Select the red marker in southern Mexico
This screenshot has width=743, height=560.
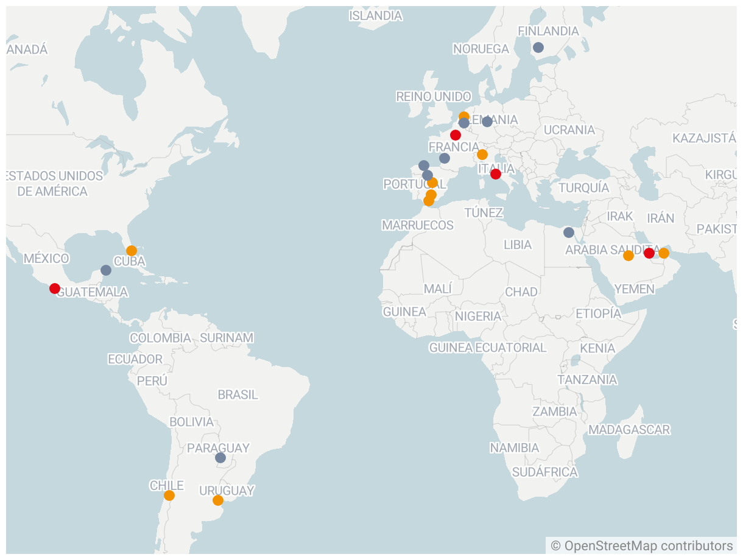coord(55,289)
